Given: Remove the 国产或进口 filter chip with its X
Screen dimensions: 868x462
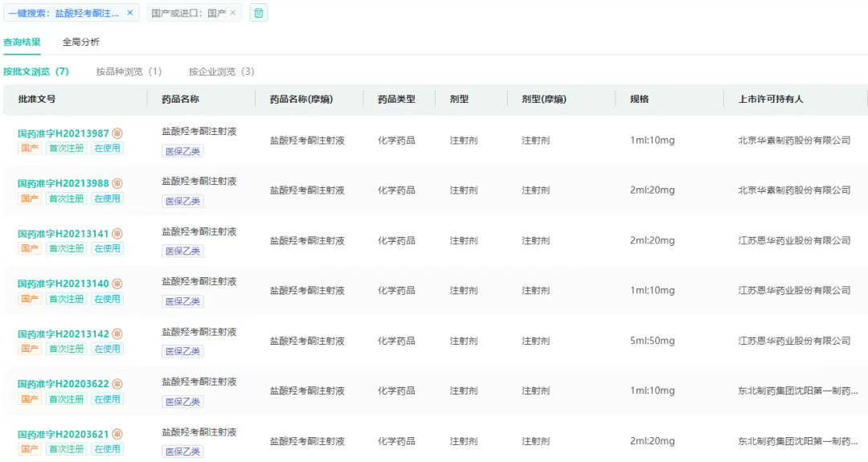Looking at the screenshot, I should 233,13.
